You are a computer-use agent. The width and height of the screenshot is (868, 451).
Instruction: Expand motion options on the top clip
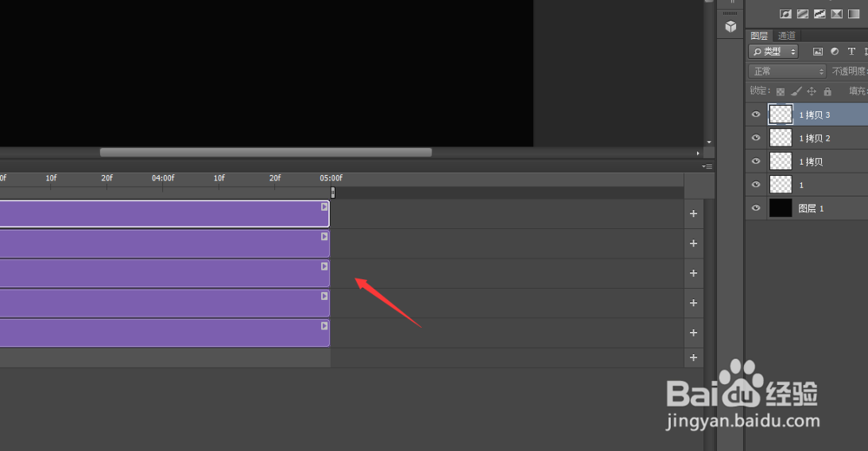pos(325,206)
